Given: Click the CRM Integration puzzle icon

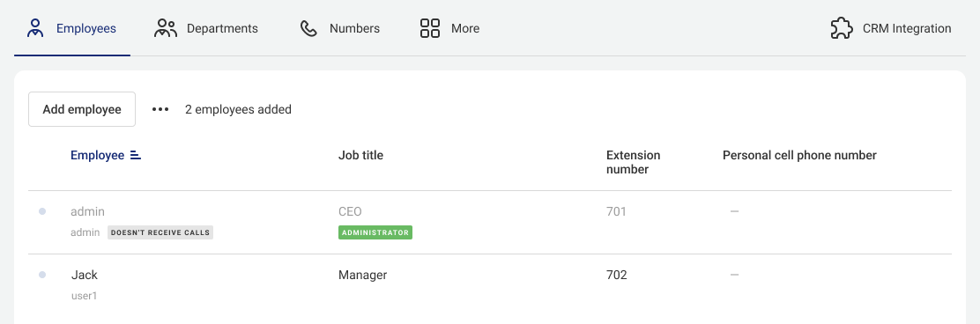Looking at the screenshot, I should 842,28.
